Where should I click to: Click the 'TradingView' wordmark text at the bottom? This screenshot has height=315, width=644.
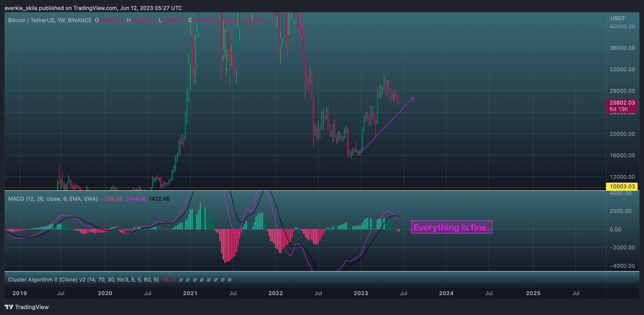(x=32, y=307)
